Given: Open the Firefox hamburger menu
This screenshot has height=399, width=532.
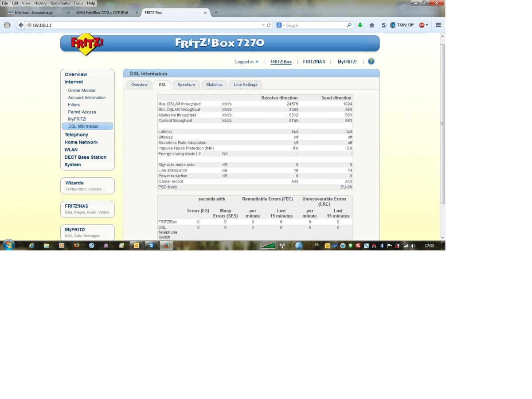Looking at the screenshot, I should [x=438, y=25].
